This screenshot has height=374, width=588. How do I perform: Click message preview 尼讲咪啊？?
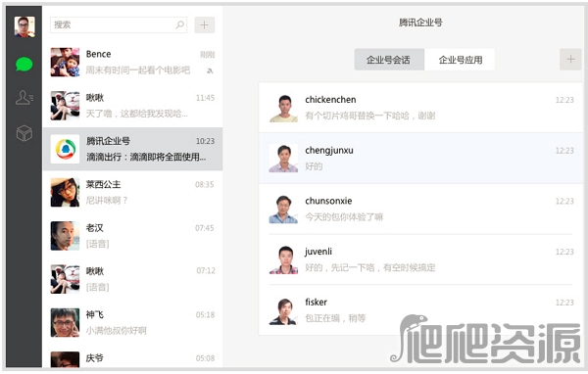pos(107,201)
